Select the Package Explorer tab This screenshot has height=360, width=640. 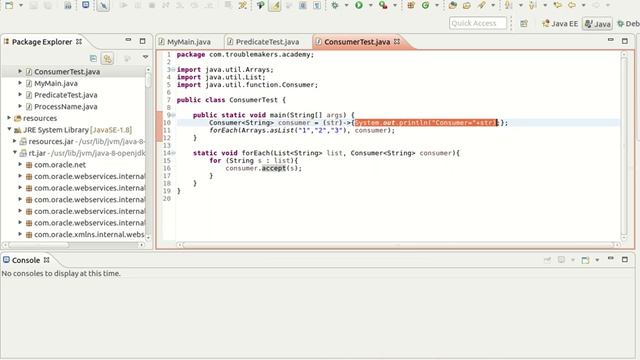point(42,42)
